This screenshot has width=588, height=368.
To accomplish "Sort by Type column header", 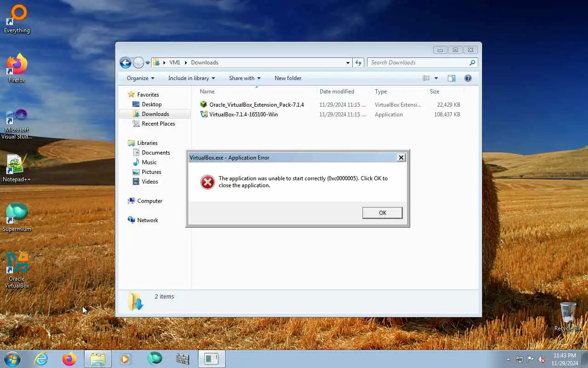I will tap(399, 92).
